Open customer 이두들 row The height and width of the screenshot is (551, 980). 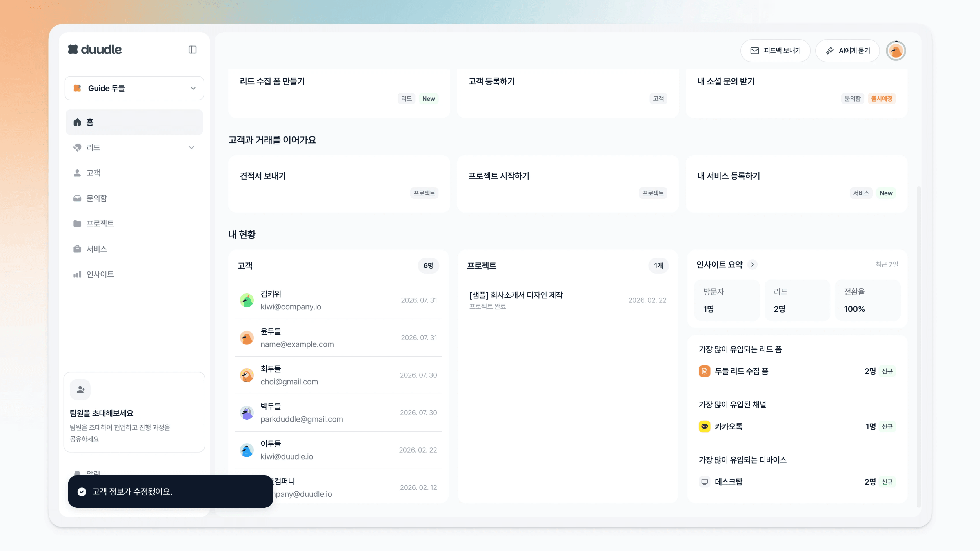[339, 450]
